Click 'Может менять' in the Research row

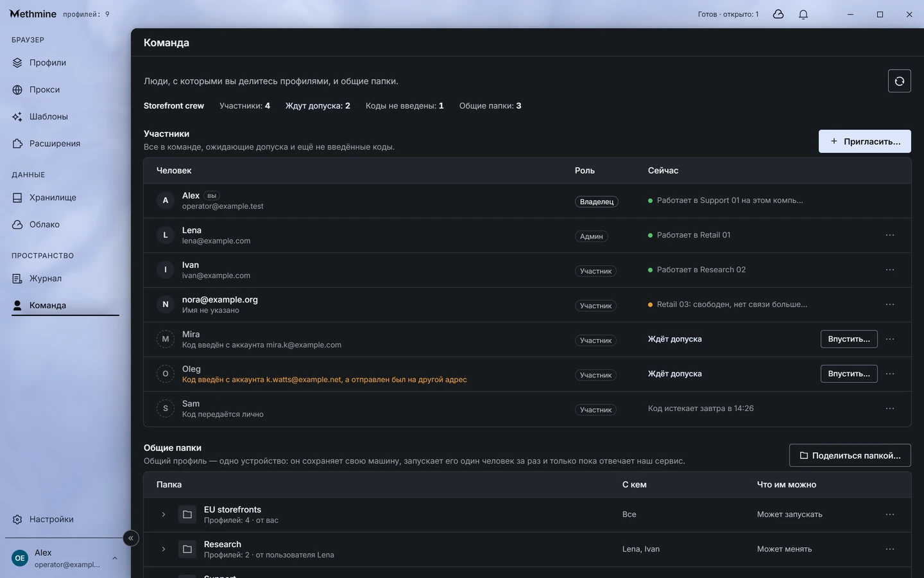pos(784,549)
